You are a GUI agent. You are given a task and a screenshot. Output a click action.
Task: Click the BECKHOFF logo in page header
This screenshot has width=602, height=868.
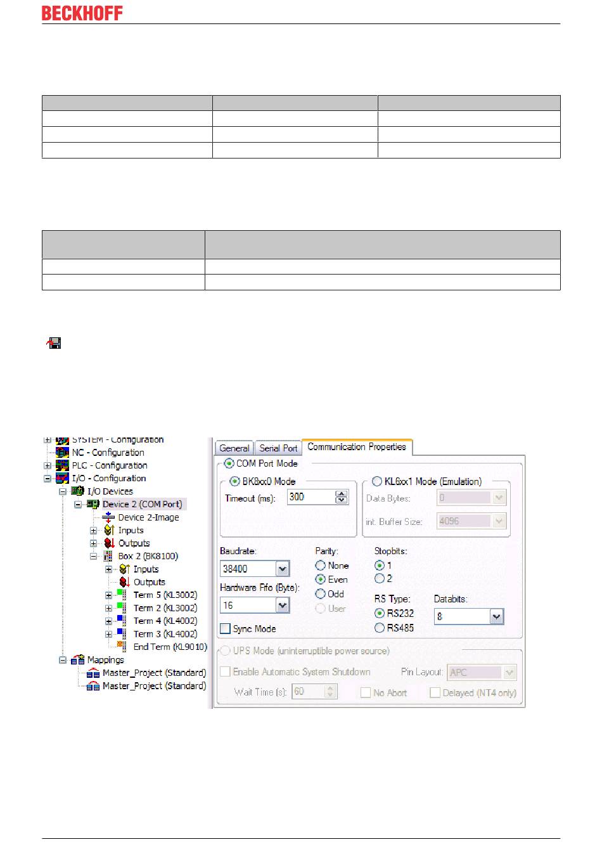(x=82, y=13)
